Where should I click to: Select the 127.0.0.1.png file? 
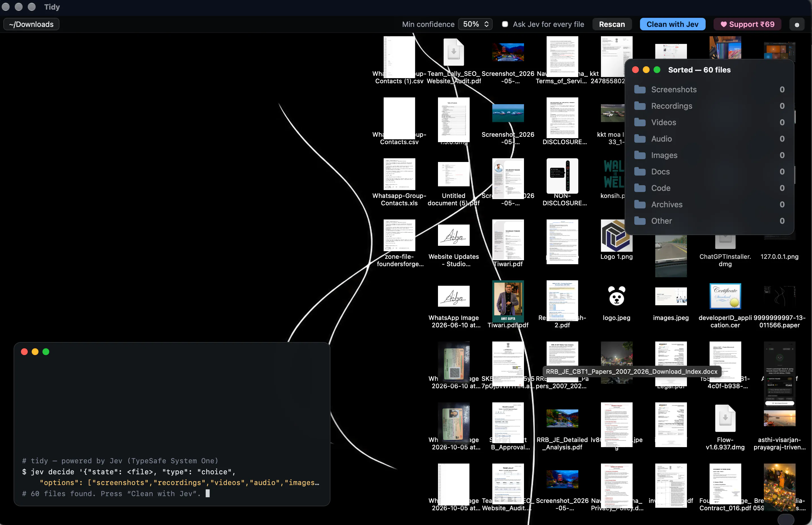click(779, 256)
